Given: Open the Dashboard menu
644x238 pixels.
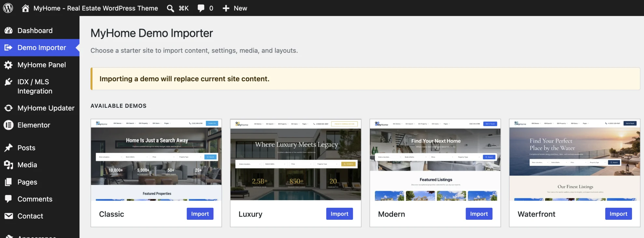Looking at the screenshot, I should (x=40, y=31).
